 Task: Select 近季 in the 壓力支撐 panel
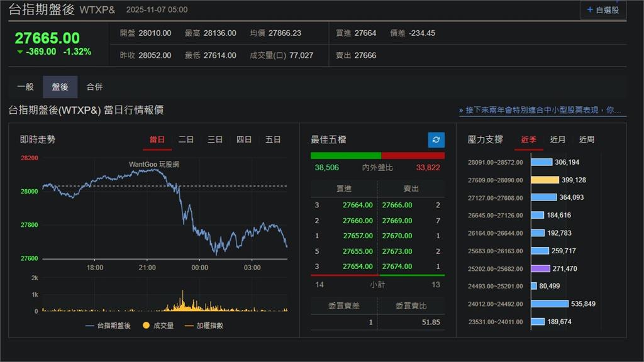click(x=528, y=140)
